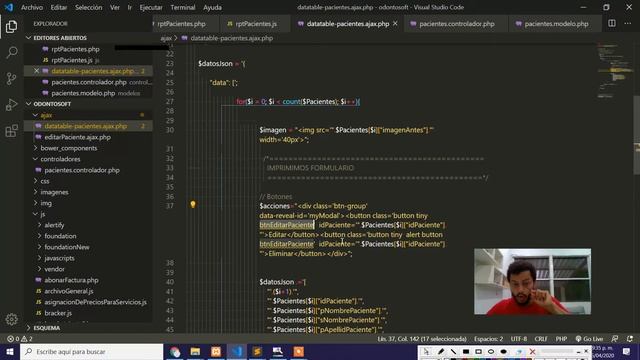The width and height of the screenshot is (640, 360).
Task: Switch to the rptPacientes.js tab
Action: pyautogui.click(x=255, y=24)
